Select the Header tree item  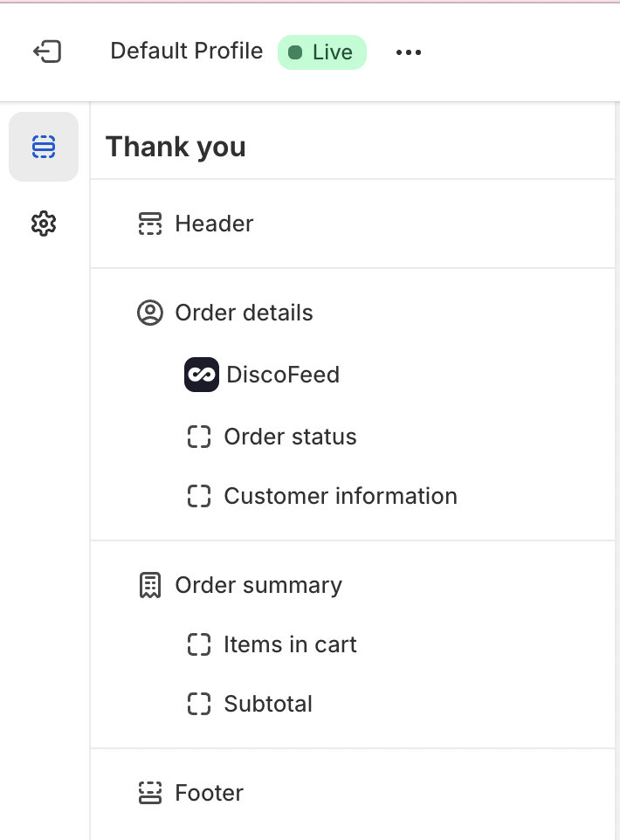[x=214, y=224]
